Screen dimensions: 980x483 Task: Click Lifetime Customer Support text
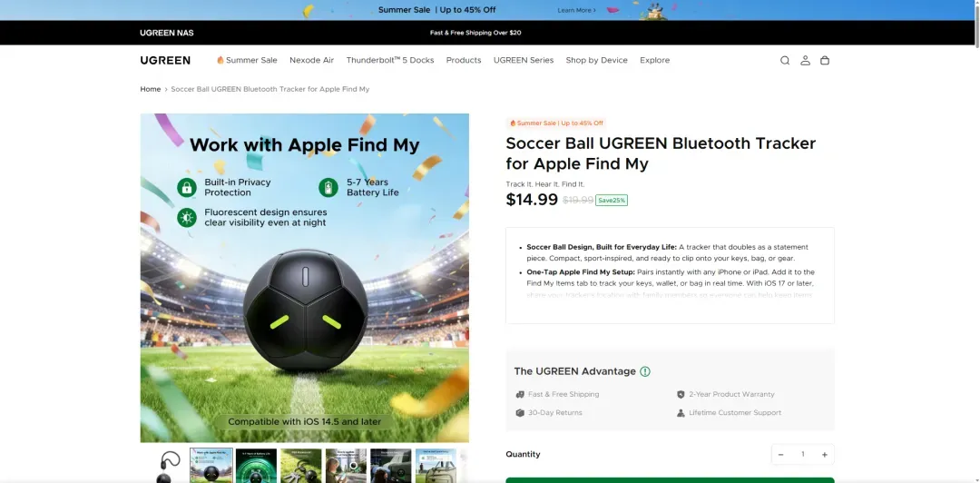[735, 413]
